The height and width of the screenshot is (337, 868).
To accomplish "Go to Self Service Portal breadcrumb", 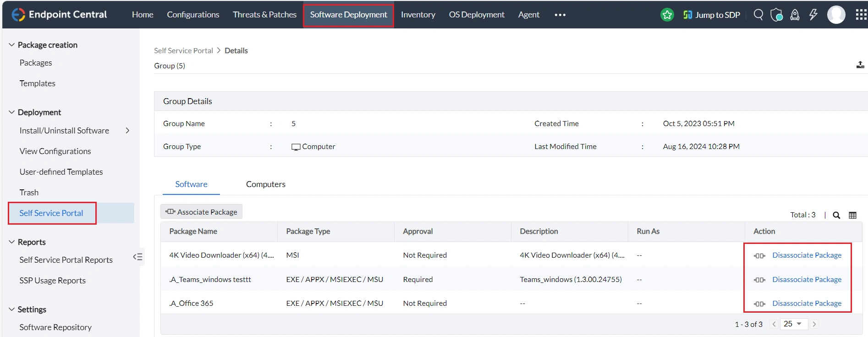I will (183, 50).
